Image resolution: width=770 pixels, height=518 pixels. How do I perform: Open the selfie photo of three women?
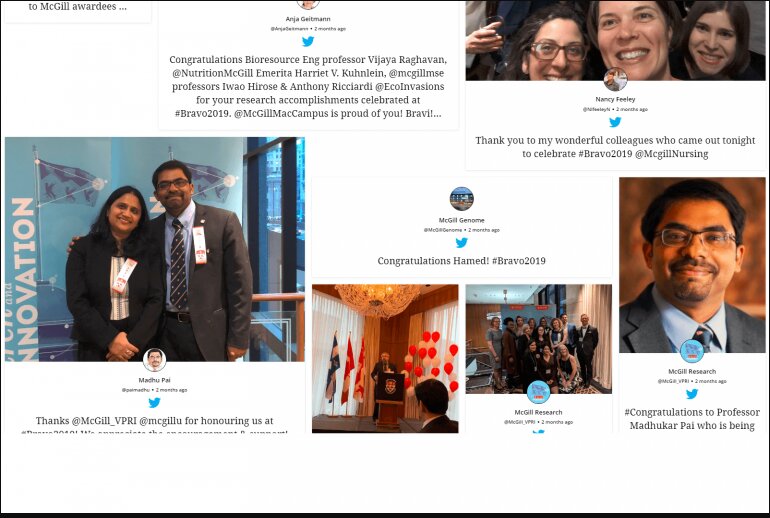[615, 40]
